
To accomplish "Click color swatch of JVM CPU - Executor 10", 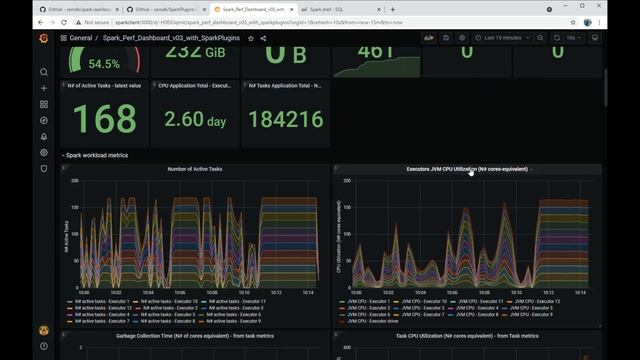I will (x=396, y=302).
